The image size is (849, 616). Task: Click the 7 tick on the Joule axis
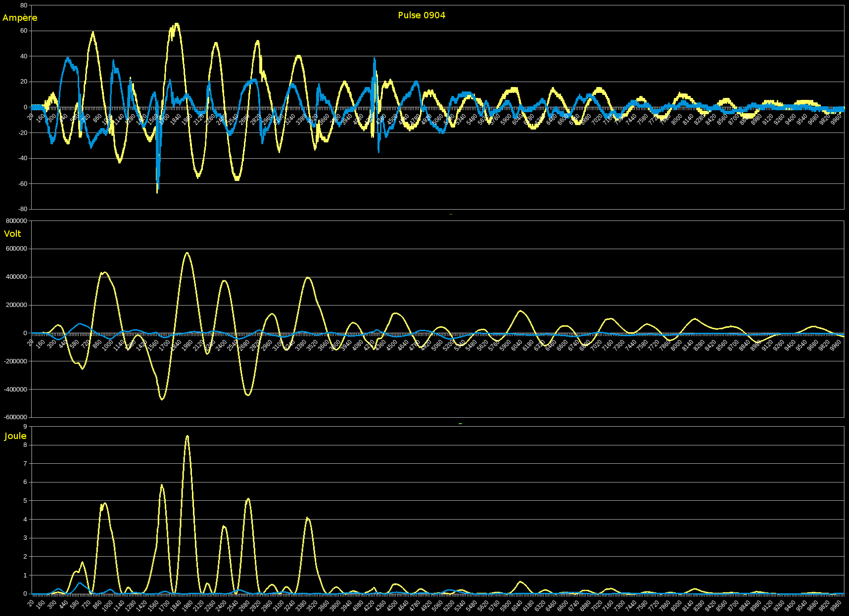[25, 464]
